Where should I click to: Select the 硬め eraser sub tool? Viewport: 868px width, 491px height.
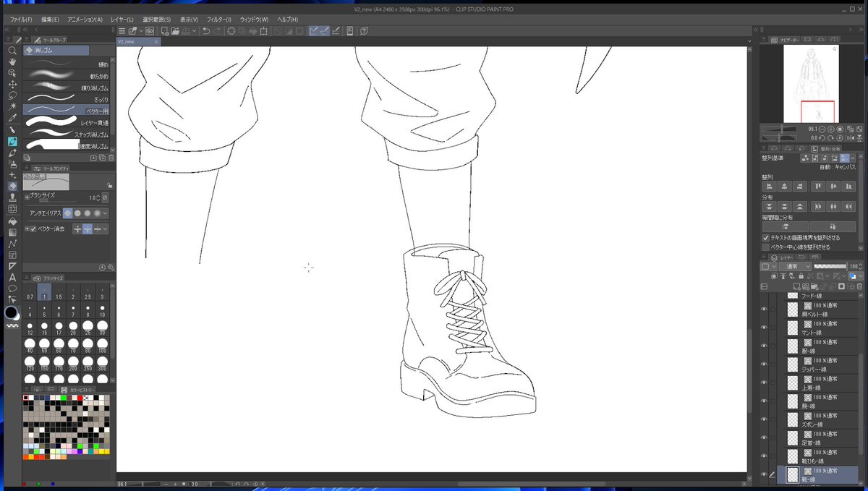click(67, 64)
